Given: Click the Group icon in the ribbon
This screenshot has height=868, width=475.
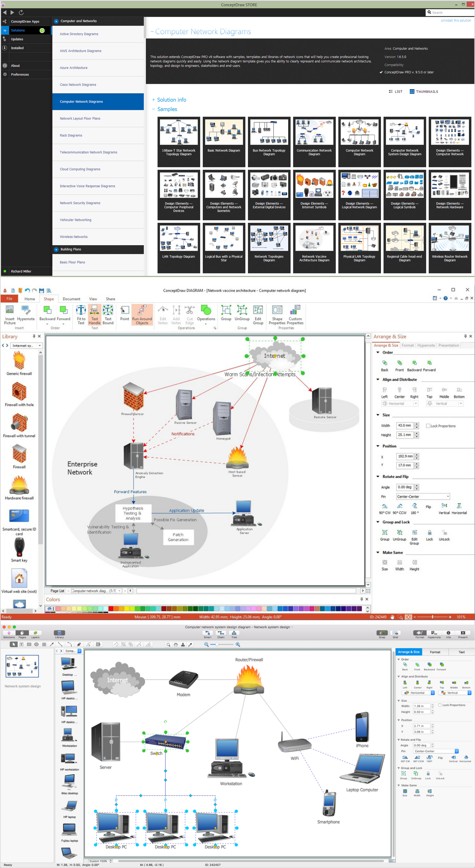Looking at the screenshot, I should (226, 313).
